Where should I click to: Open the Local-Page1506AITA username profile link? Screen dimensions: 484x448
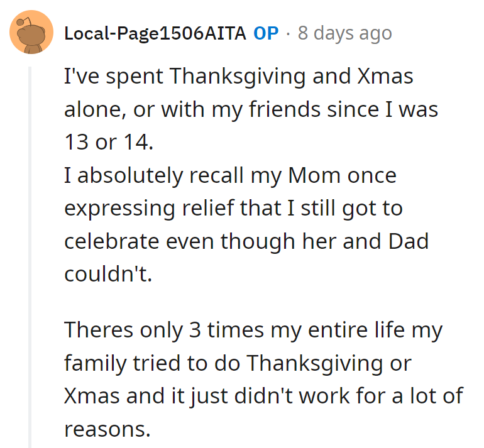click(x=155, y=33)
